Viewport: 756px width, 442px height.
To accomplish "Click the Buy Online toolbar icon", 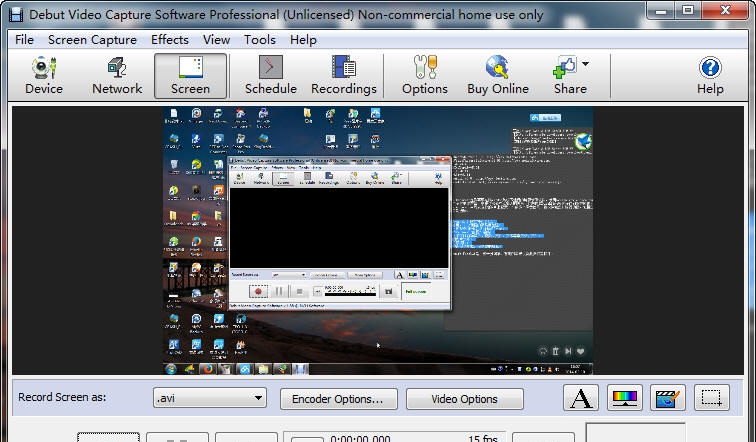I will coord(498,76).
